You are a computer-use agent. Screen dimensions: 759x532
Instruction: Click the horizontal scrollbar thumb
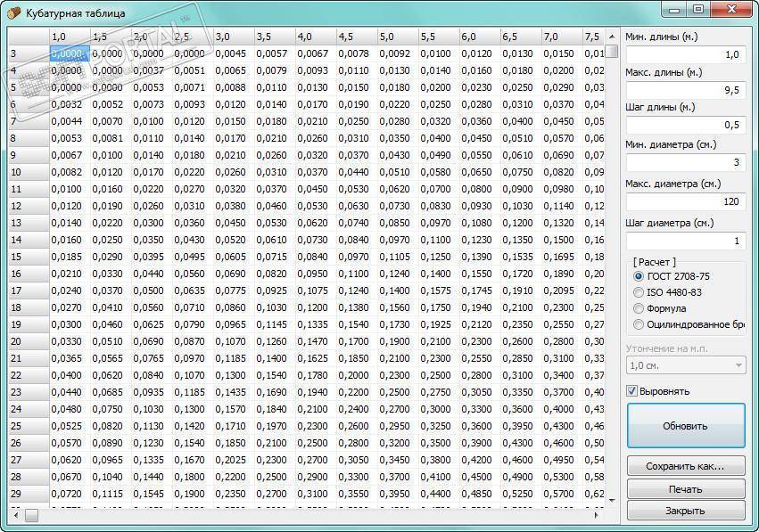point(31,516)
